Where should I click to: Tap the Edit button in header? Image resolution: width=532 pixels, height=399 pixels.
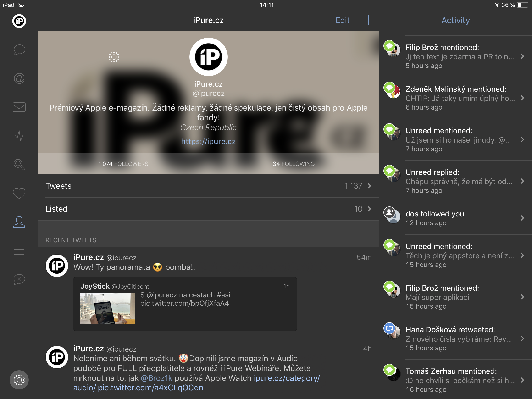click(x=343, y=20)
